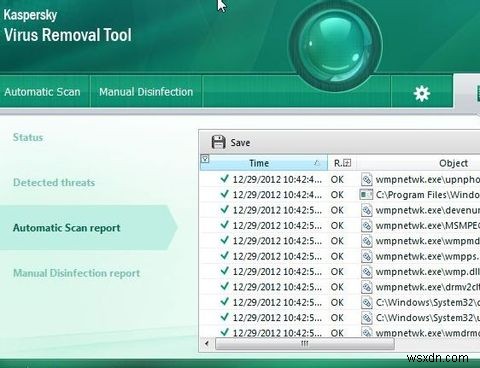Click the file icon for wmpnetwk.exe\upnpho row
Image resolution: width=480 pixels, height=368 pixels.
click(367, 179)
